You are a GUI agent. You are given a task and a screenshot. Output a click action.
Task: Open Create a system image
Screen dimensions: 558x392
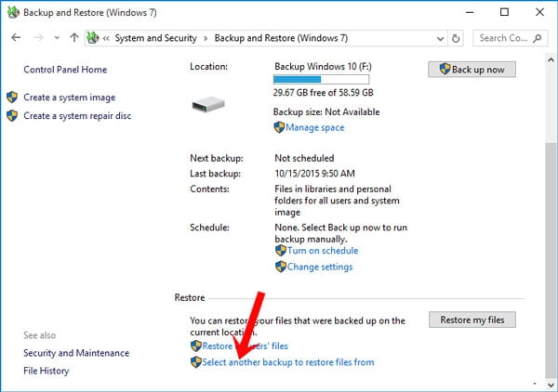coord(70,98)
